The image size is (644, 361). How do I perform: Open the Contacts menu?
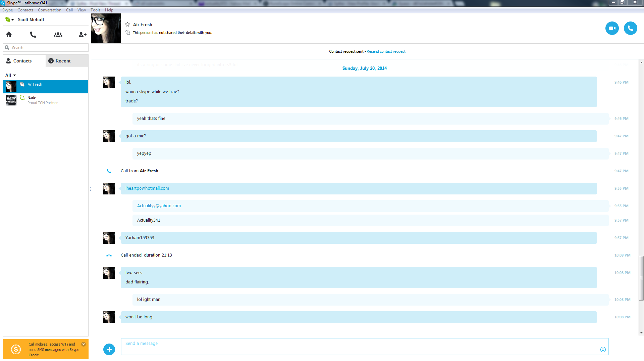(x=25, y=10)
